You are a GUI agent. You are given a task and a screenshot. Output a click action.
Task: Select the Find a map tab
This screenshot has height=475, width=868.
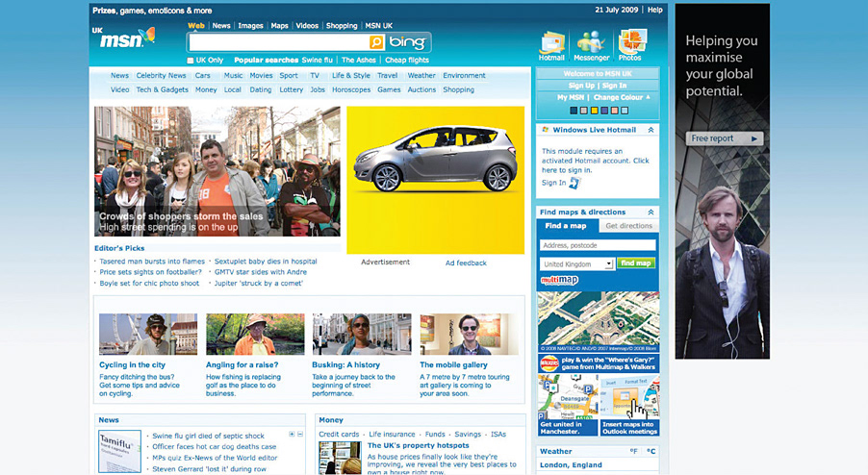568,226
